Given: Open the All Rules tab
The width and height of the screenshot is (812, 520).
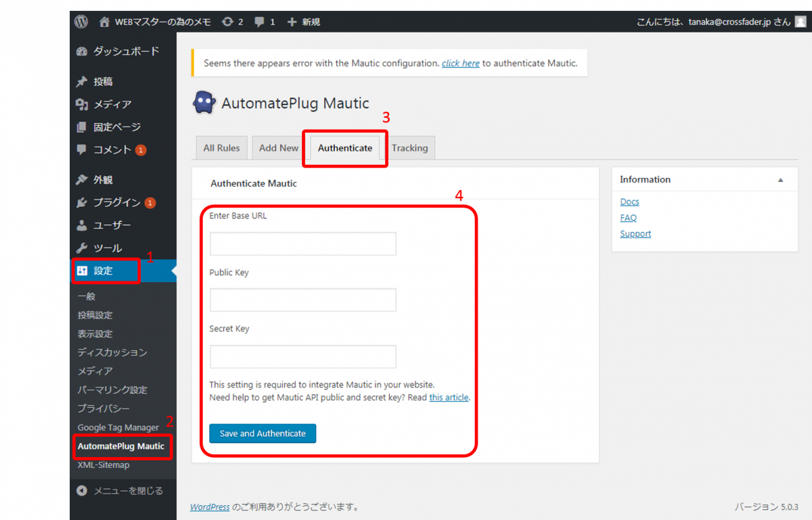Looking at the screenshot, I should [x=221, y=148].
